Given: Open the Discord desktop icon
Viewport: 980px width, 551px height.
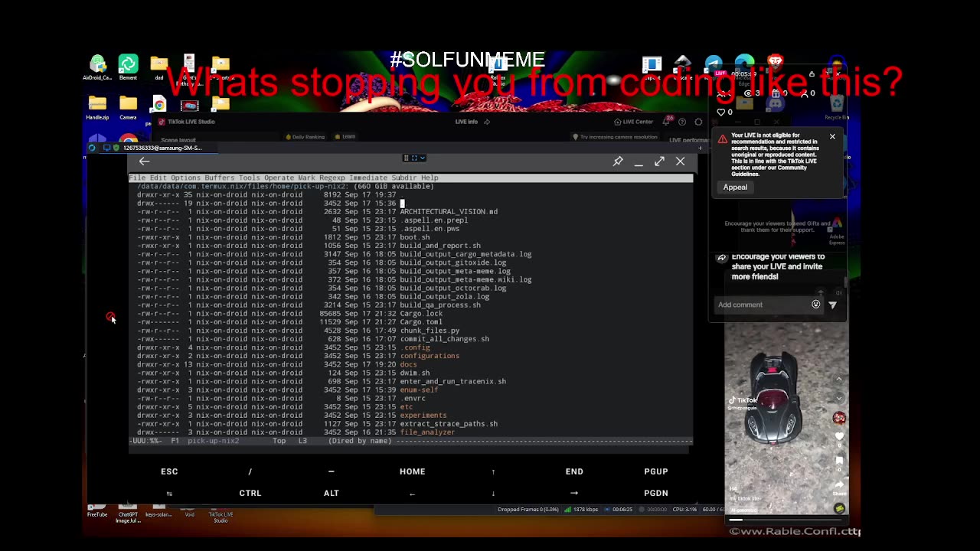Looking at the screenshot, I should point(776,103).
